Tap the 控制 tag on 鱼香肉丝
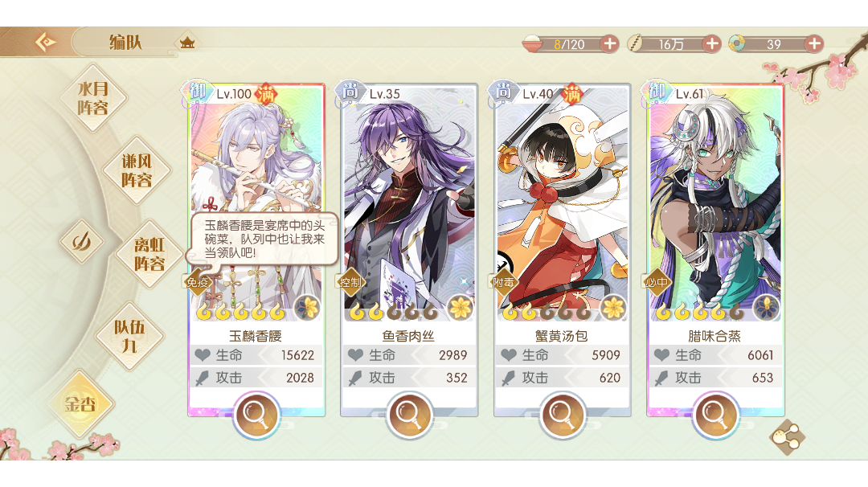This screenshot has width=868, height=487. pyautogui.click(x=350, y=282)
